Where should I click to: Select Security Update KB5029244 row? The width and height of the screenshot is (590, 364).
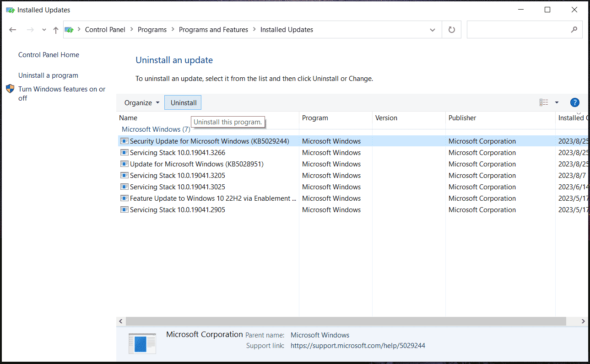352,141
